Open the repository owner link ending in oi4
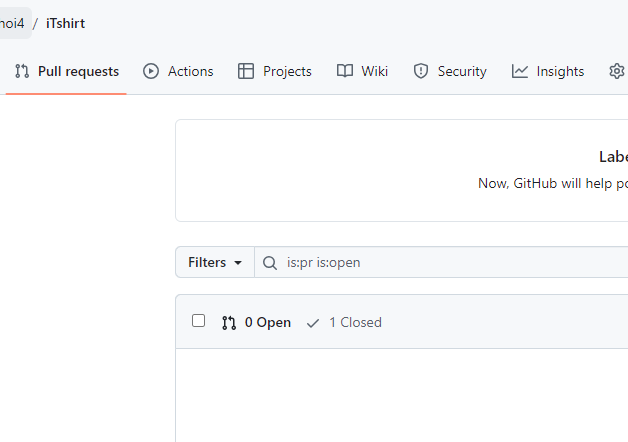Screen dimensions: 628x442 pos(12,23)
